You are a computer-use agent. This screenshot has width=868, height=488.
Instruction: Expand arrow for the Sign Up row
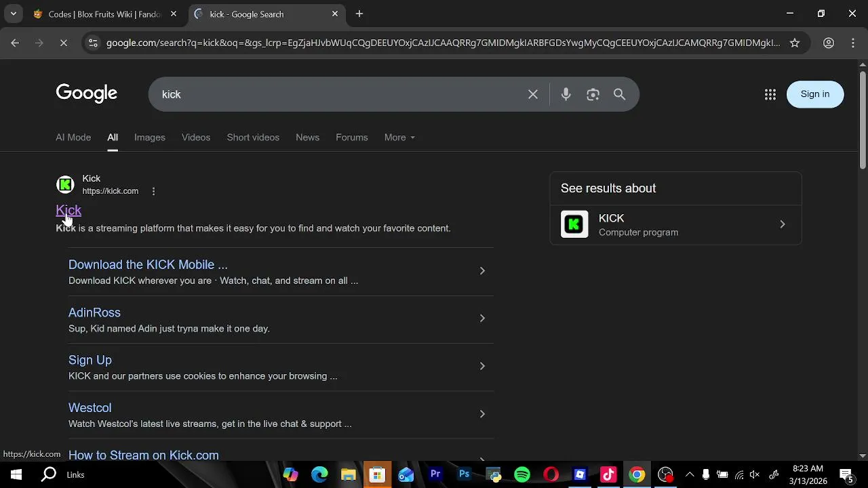[482, 366]
